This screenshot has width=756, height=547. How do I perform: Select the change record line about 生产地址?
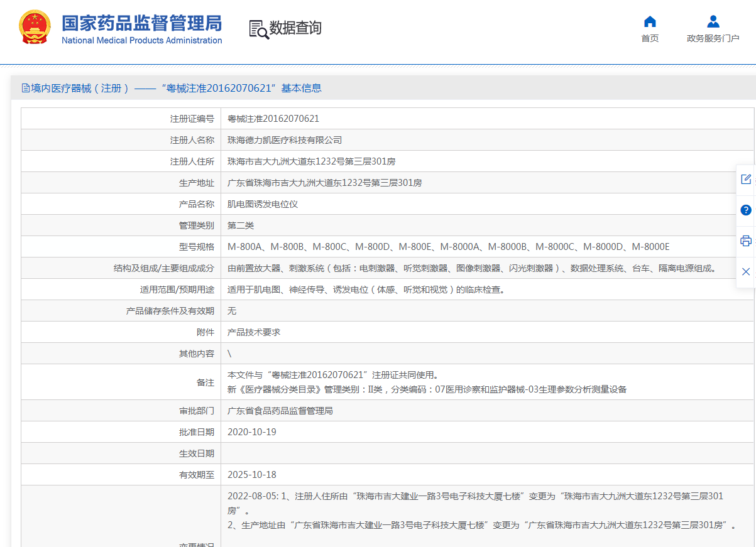(x=481, y=525)
